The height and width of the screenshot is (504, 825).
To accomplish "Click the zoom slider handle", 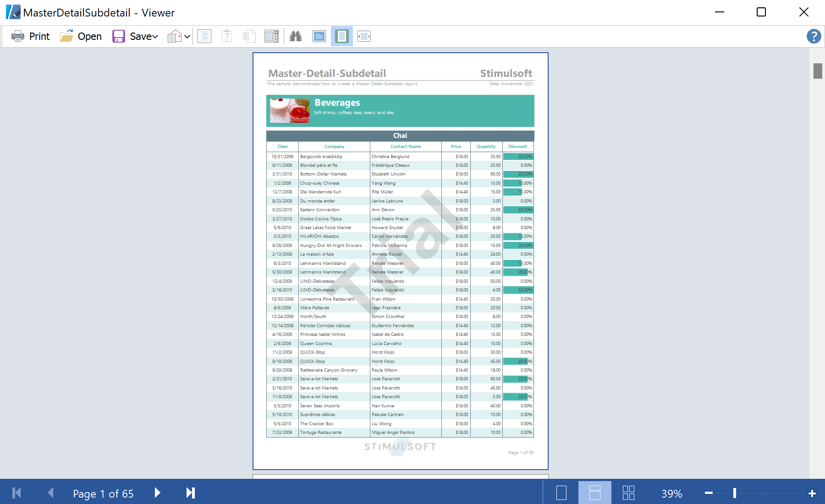I will [735, 493].
